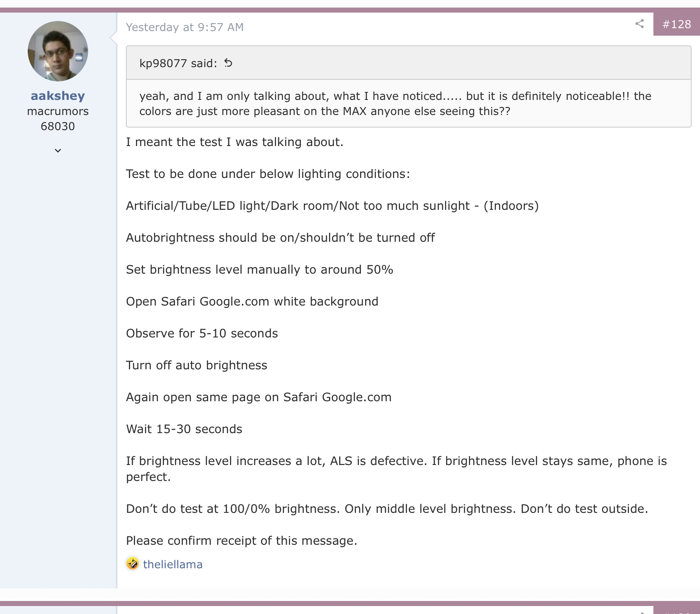Click the 'Please confirm receipt of this message' line
Viewport: 700px width, 614px height.
pos(242,541)
